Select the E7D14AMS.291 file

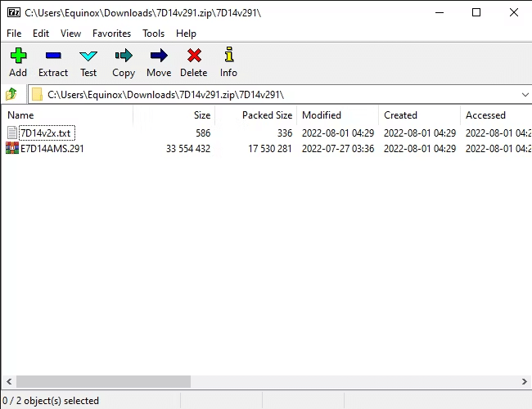pyautogui.click(x=52, y=149)
